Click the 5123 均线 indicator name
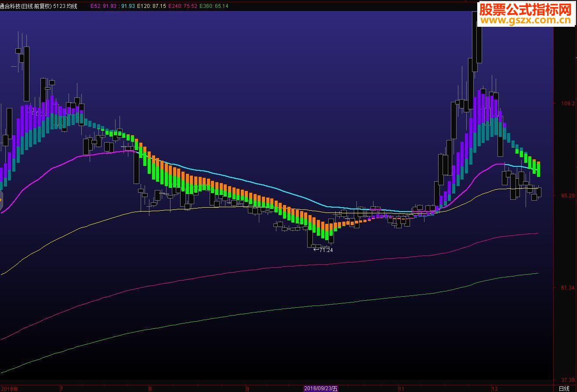This screenshot has height=392, width=577. point(65,6)
